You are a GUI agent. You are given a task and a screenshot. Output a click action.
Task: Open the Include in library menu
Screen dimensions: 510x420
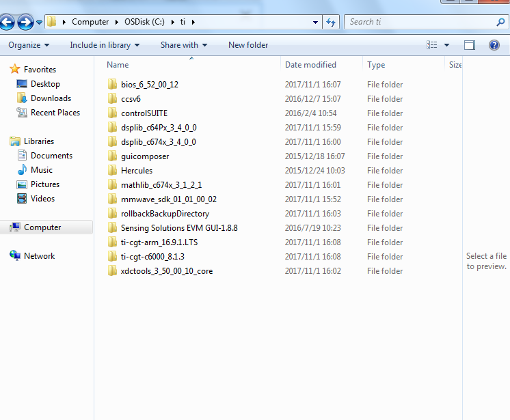(105, 45)
